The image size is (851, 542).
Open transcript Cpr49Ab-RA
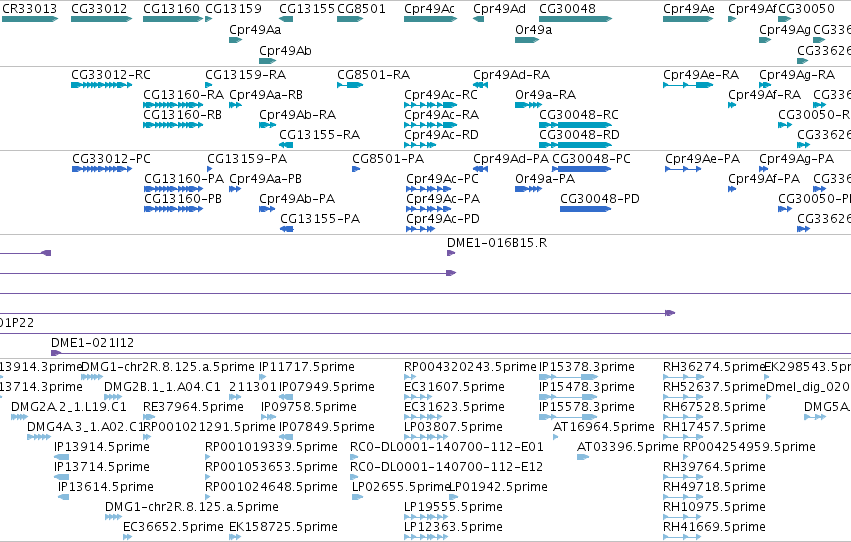[297, 115]
